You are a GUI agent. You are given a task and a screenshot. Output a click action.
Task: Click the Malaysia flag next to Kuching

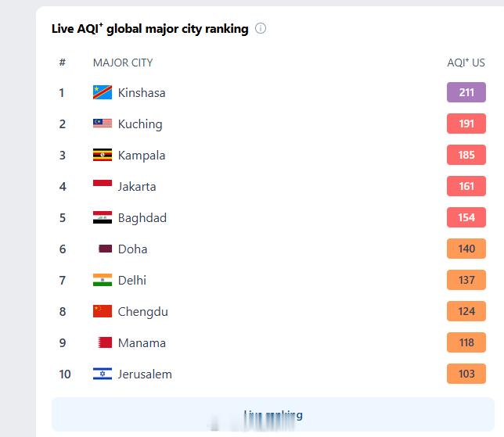[x=103, y=124]
